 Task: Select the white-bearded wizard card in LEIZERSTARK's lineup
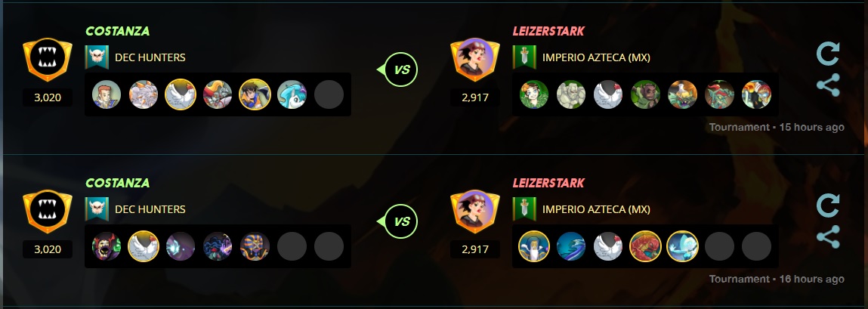534,246
